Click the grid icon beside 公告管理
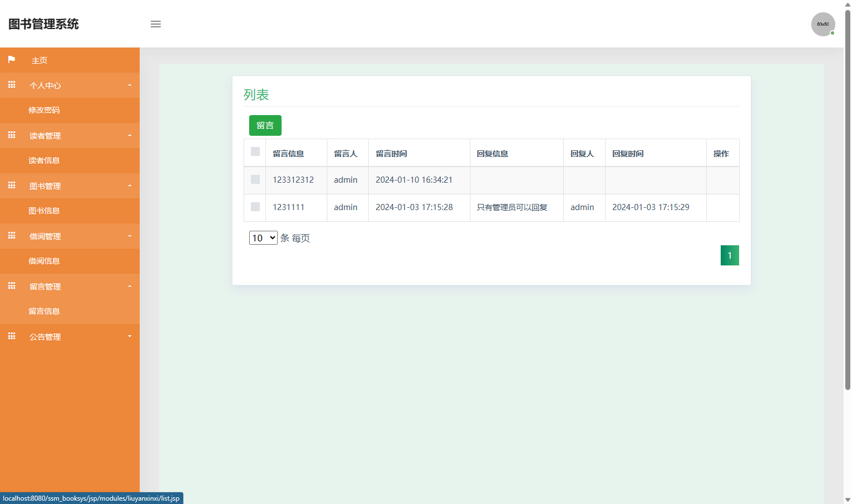The height and width of the screenshot is (504, 852). coord(12,336)
